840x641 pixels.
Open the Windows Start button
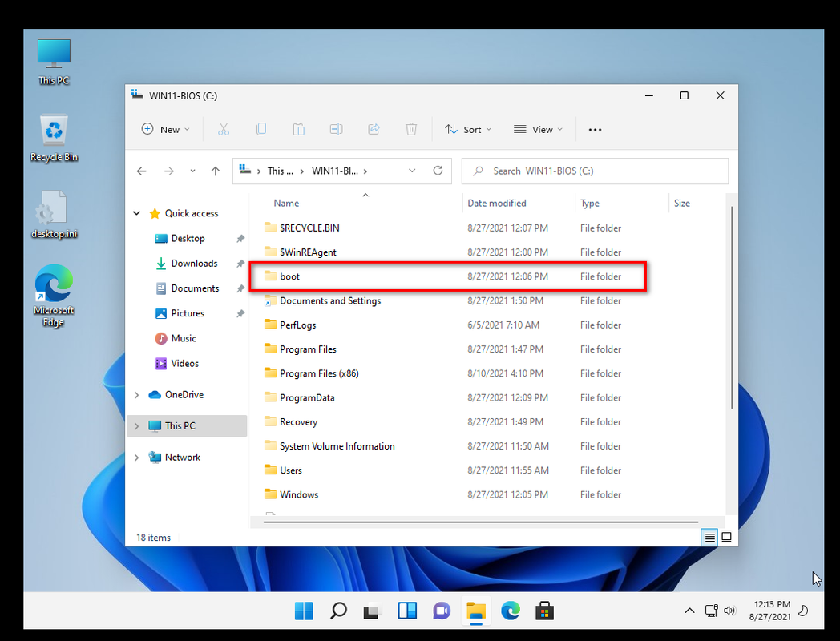[x=304, y=611]
